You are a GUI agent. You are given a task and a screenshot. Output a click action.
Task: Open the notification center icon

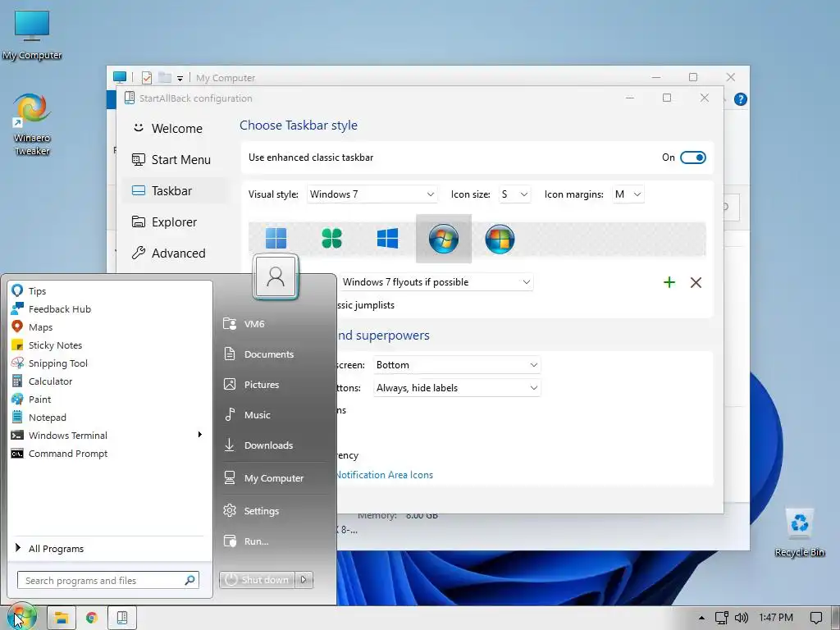click(x=816, y=618)
